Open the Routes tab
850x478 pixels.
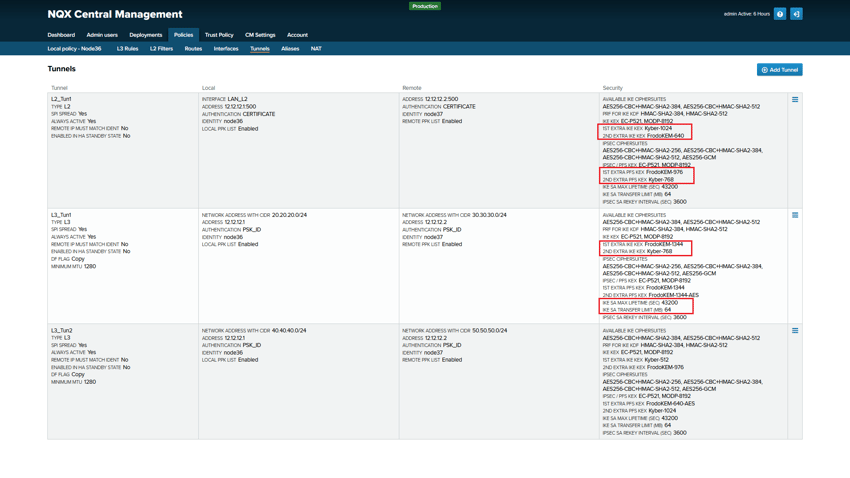[193, 49]
